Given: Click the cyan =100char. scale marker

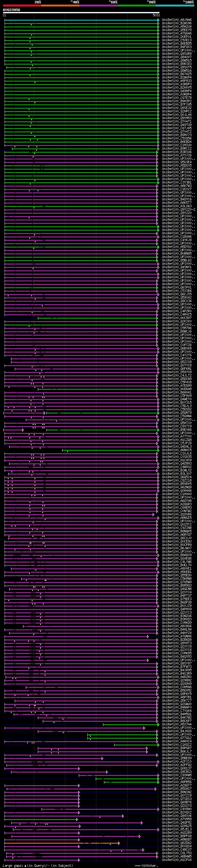Looking at the screenshot, I should click(x=138, y=866).
